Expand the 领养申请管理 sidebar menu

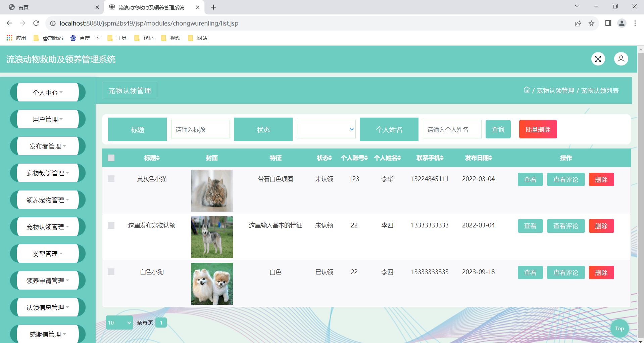[x=48, y=281]
